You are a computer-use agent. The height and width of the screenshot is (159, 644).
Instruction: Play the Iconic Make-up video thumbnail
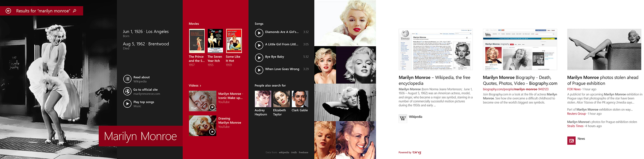[203, 101]
